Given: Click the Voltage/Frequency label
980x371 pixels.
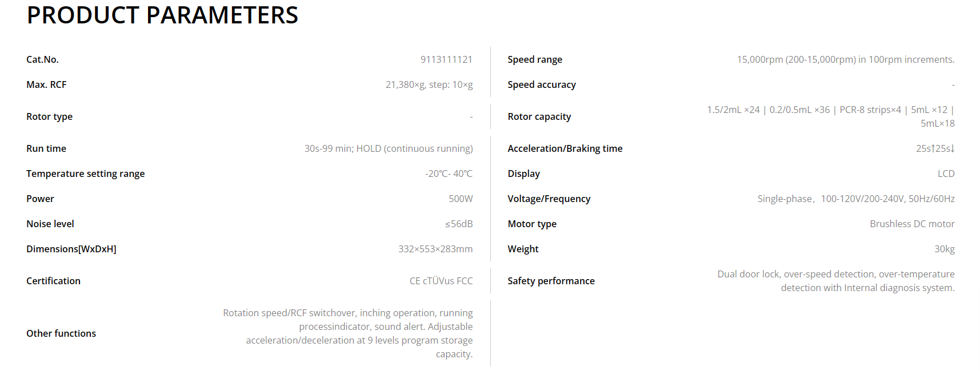Looking at the screenshot, I should 549,199.
